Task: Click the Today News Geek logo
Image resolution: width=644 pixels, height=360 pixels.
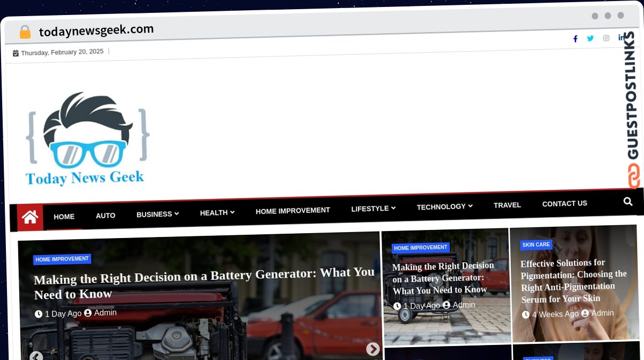Action: pos(87,139)
